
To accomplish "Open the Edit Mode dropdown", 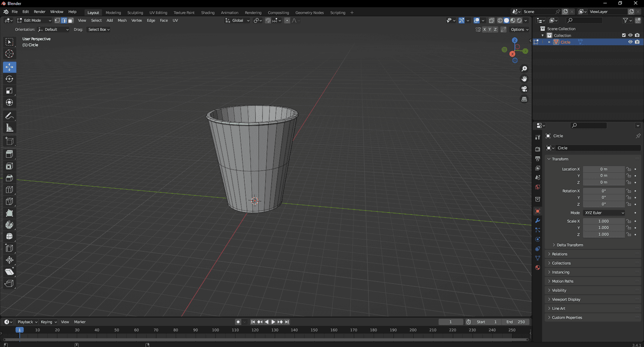I will (34, 21).
